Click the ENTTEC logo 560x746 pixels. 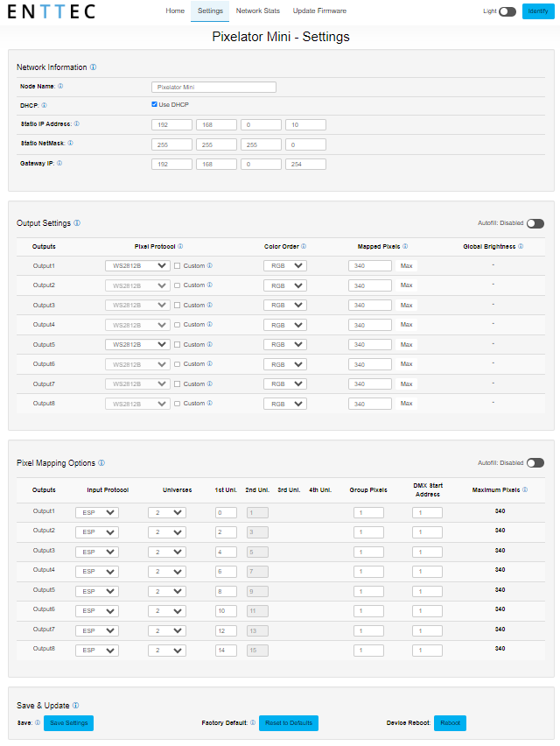52,11
